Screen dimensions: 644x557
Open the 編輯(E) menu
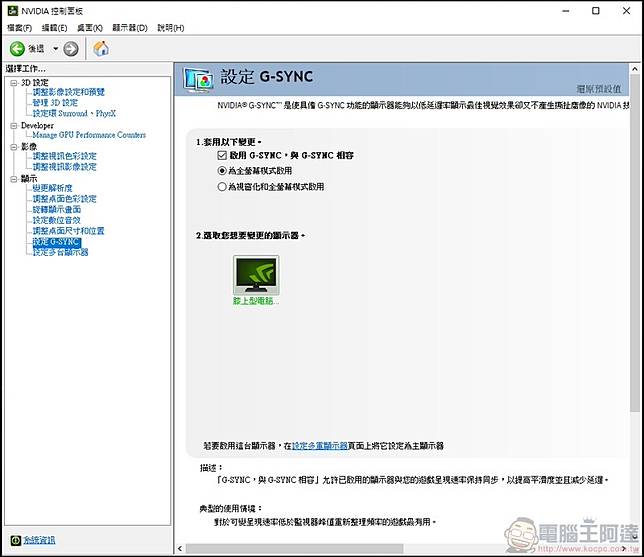pyautogui.click(x=54, y=28)
